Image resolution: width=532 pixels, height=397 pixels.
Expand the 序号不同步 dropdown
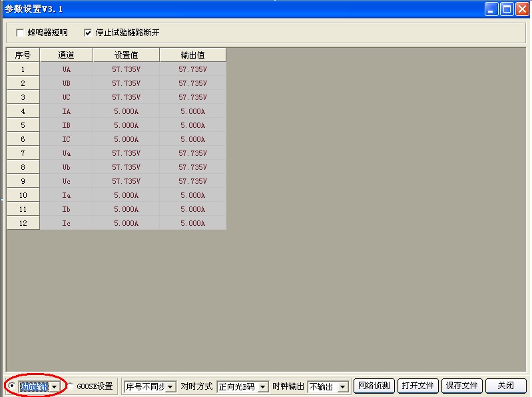click(170, 387)
